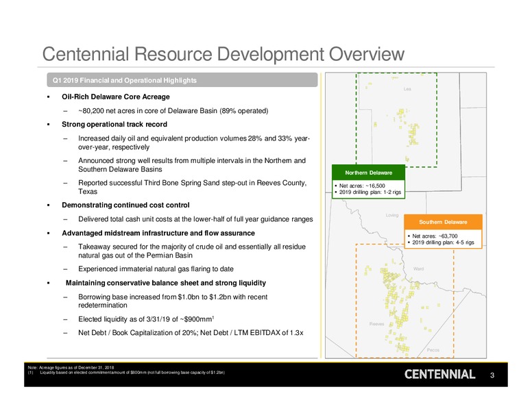Image resolution: width=532 pixels, height=411 pixels.
Task: Click the green Northern Delaware label box
Action: point(368,173)
